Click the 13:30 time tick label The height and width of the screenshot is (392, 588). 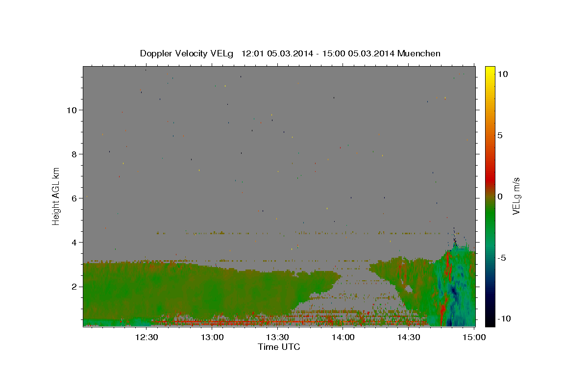[x=278, y=338]
